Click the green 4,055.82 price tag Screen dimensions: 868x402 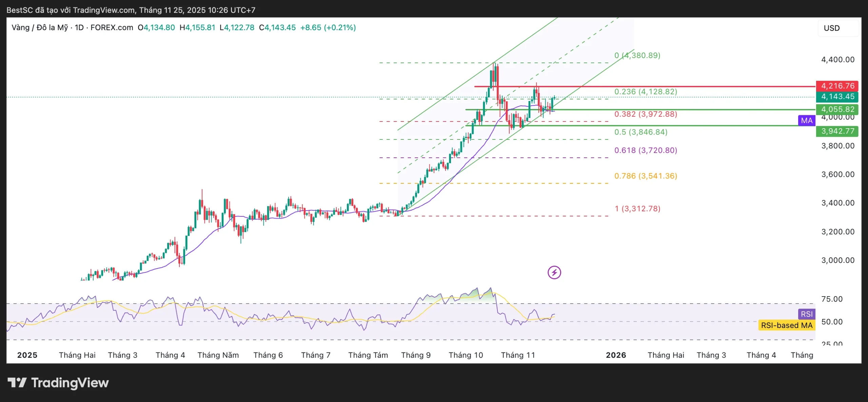[x=837, y=109]
